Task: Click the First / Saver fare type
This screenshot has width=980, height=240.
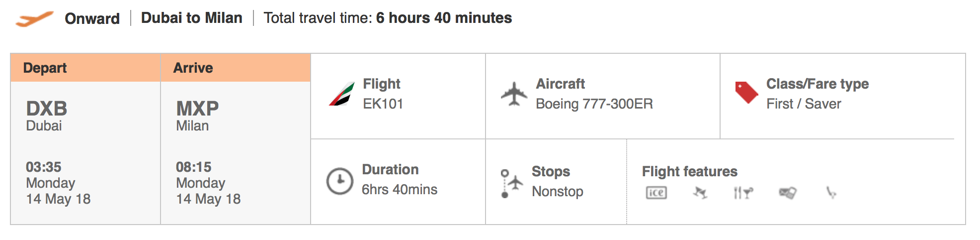Action: click(804, 104)
